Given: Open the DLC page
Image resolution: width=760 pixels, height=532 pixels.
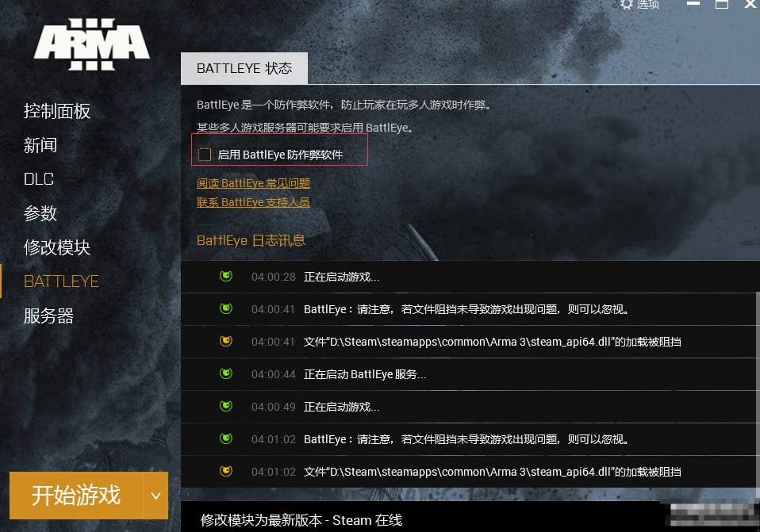Looking at the screenshot, I should click(37, 179).
